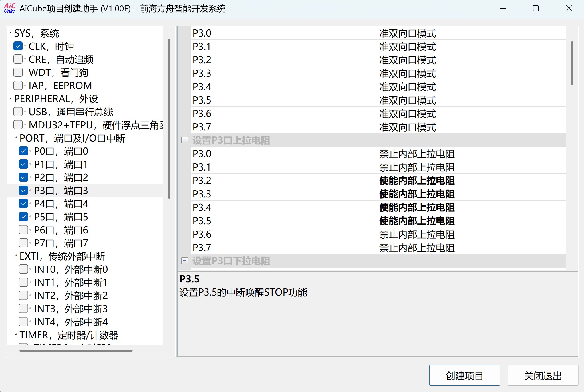Change P3.5 pull-up value 使能内部上拉电阻
584x392 pixels.
472,221
